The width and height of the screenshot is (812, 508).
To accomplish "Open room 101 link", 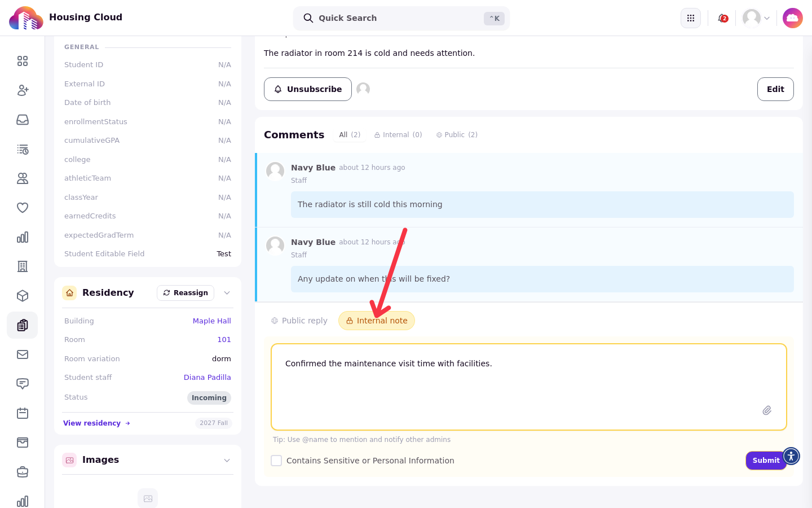I will (224, 340).
